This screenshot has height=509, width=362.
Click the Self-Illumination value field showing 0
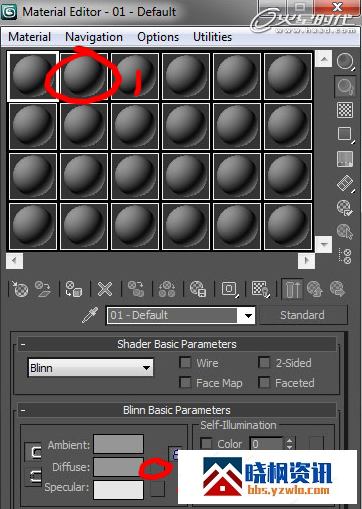[x=267, y=444]
